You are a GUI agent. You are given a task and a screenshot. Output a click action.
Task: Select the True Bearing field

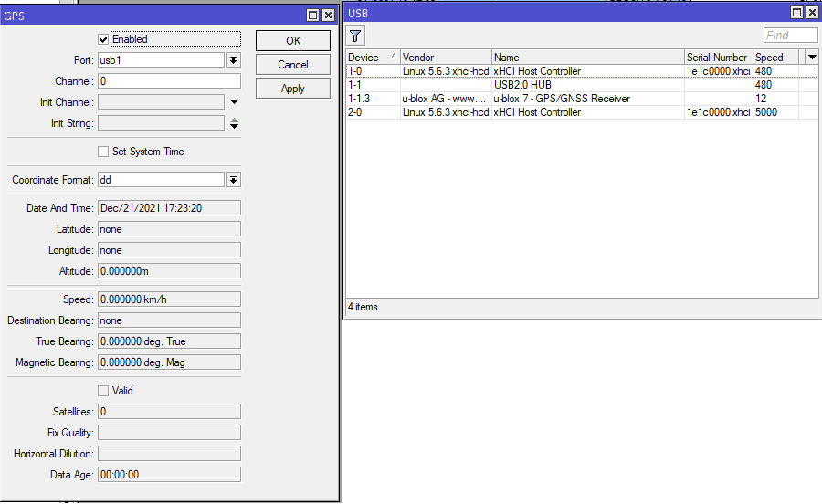169,341
